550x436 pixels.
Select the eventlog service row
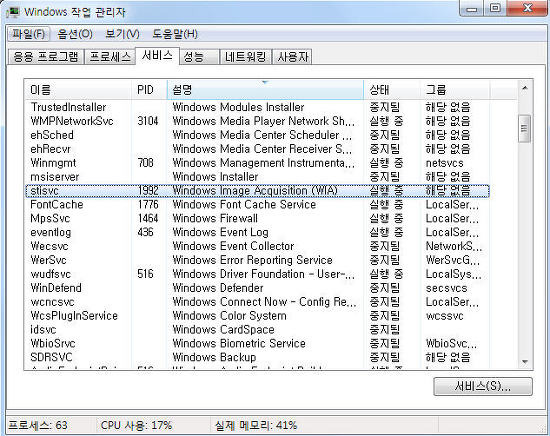pos(257,232)
